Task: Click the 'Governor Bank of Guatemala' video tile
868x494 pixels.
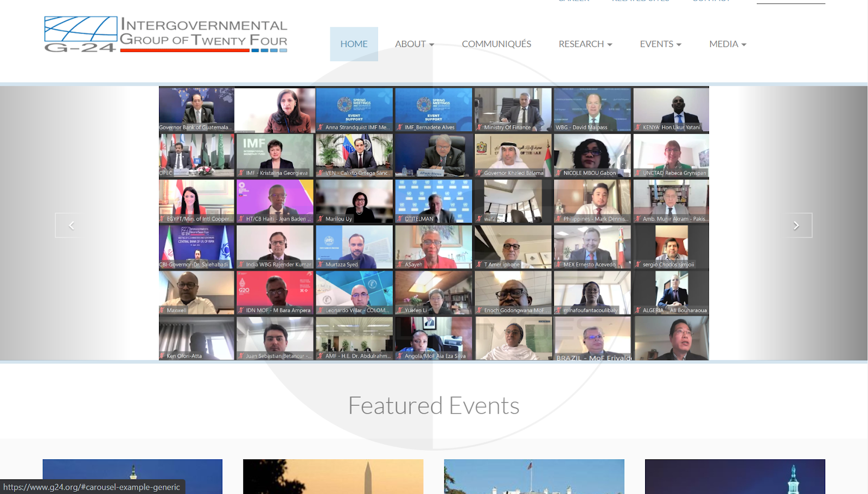Action: pyautogui.click(x=196, y=110)
